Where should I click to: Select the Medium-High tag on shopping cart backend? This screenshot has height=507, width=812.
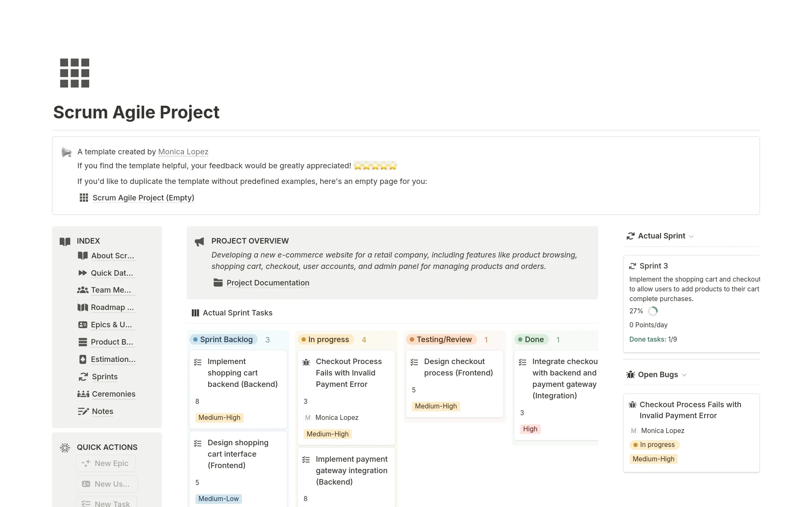click(x=219, y=417)
